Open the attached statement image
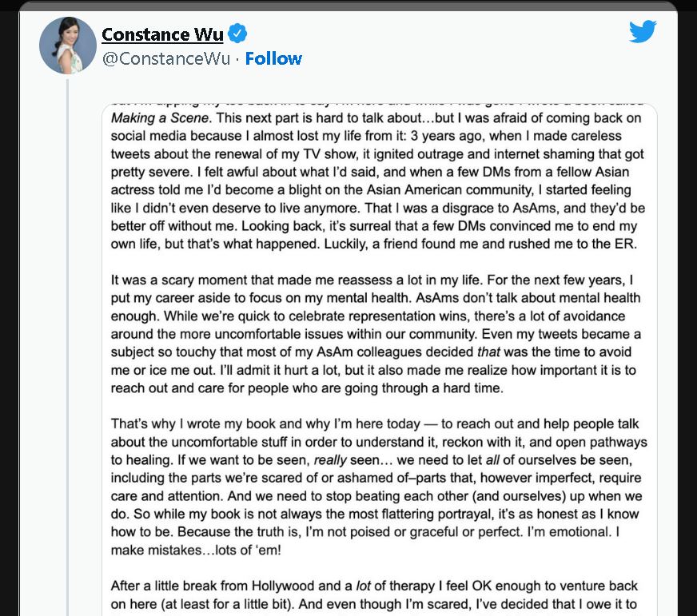The height and width of the screenshot is (616, 697). coord(380,360)
